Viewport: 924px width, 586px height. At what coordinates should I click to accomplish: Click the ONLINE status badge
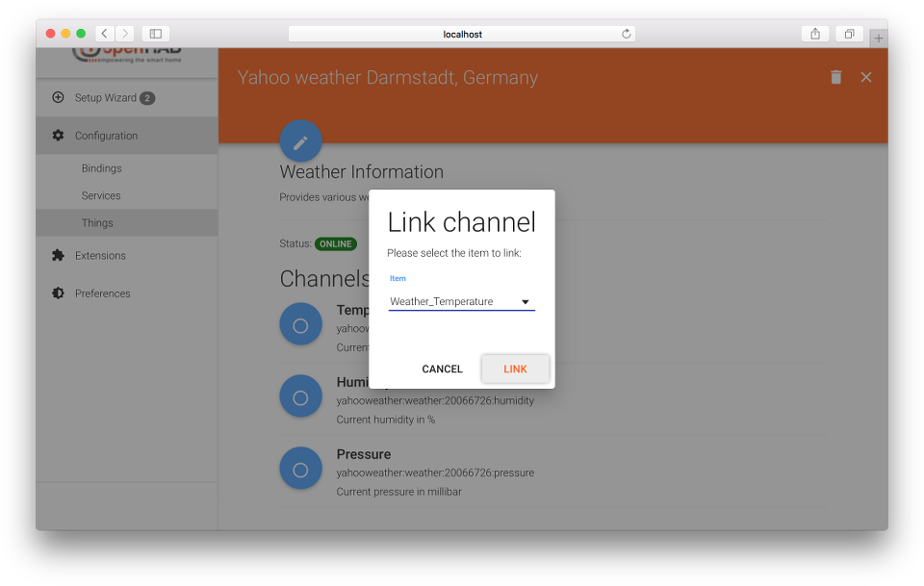tap(335, 243)
